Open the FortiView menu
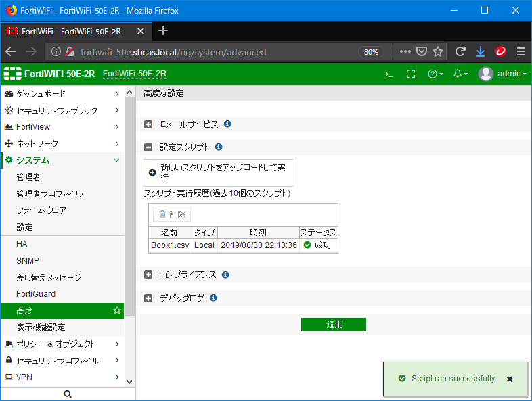Image resolution: width=532 pixels, height=401 pixels. point(62,126)
